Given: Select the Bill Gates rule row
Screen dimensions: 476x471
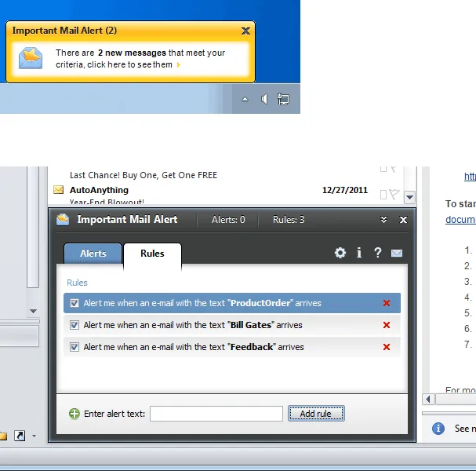Looking at the screenshot, I should (232, 325).
